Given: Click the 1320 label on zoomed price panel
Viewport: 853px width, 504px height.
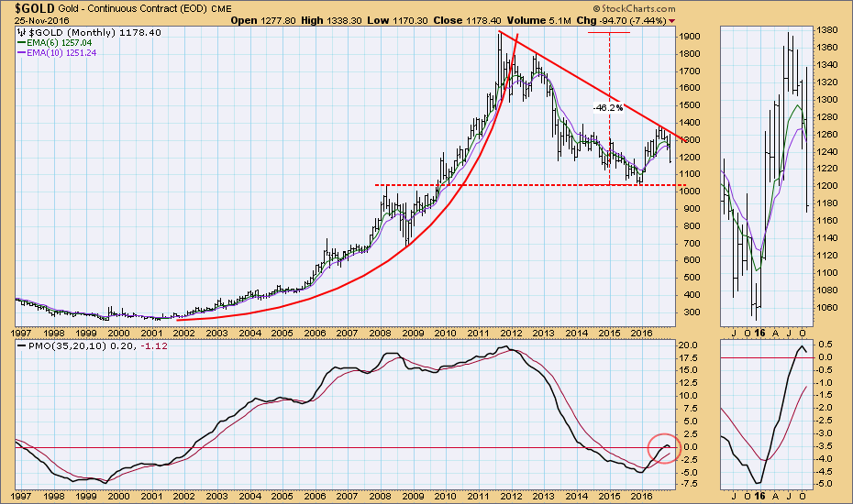Looking at the screenshot, I should (x=827, y=82).
